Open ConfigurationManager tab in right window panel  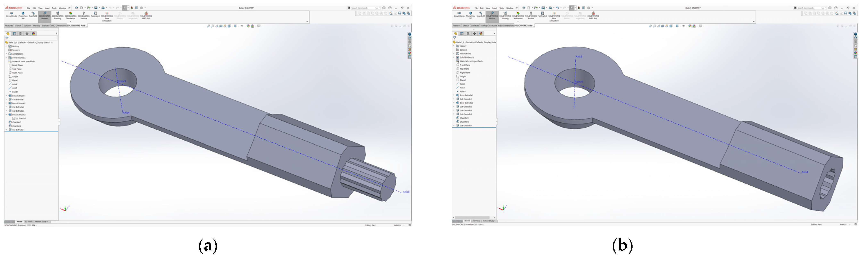pyautogui.click(x=468, y=34)
